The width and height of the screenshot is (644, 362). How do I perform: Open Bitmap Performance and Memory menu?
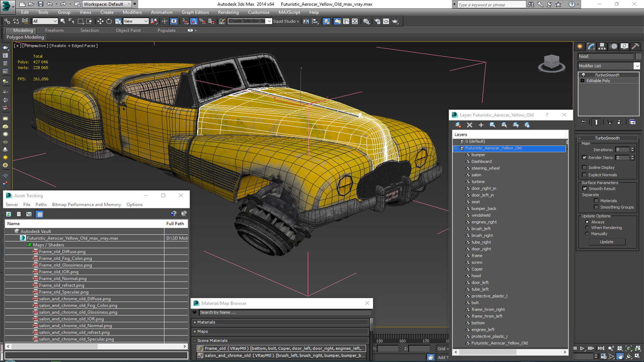click(87, 204)
